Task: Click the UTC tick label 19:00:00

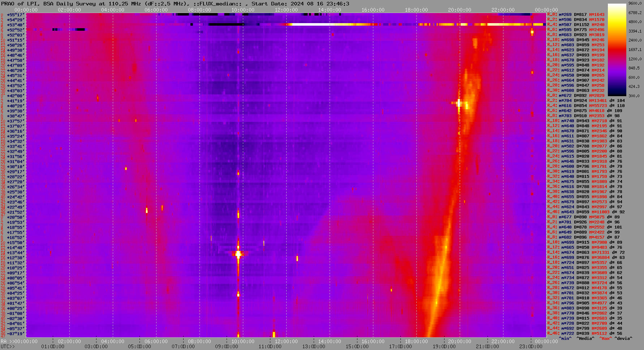Action: [x=444, y=346]
